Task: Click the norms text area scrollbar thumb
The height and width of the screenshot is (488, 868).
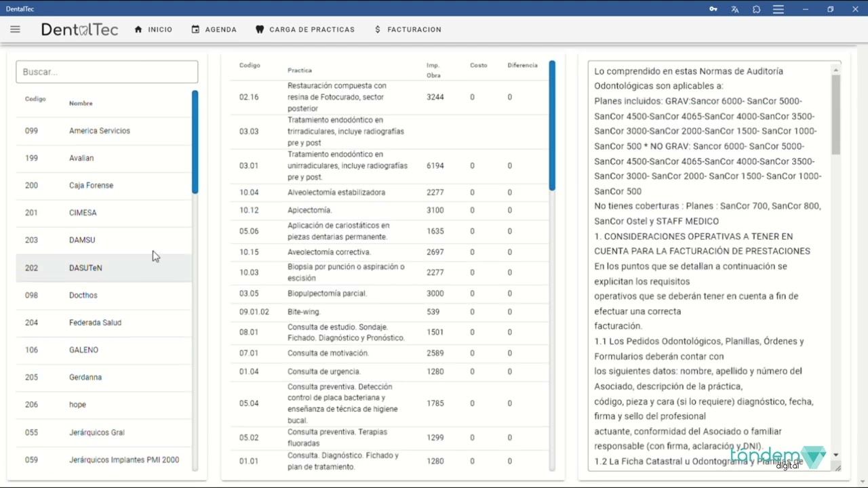Action: [x=836, y=114]
